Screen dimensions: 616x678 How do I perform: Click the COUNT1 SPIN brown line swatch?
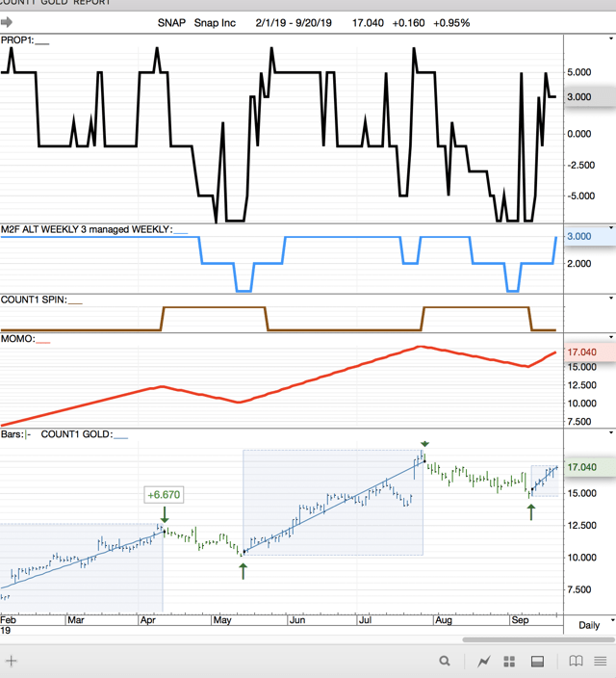[75, 302]
